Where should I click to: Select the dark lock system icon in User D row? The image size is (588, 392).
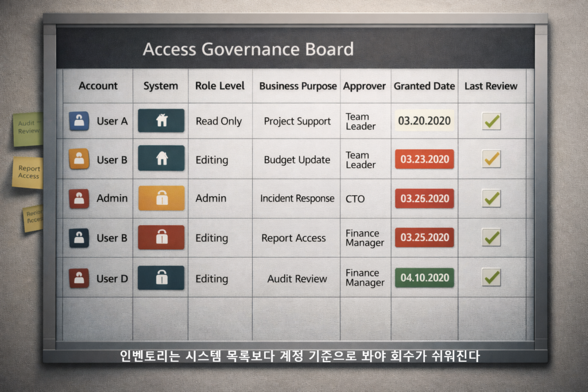(161, 278)
